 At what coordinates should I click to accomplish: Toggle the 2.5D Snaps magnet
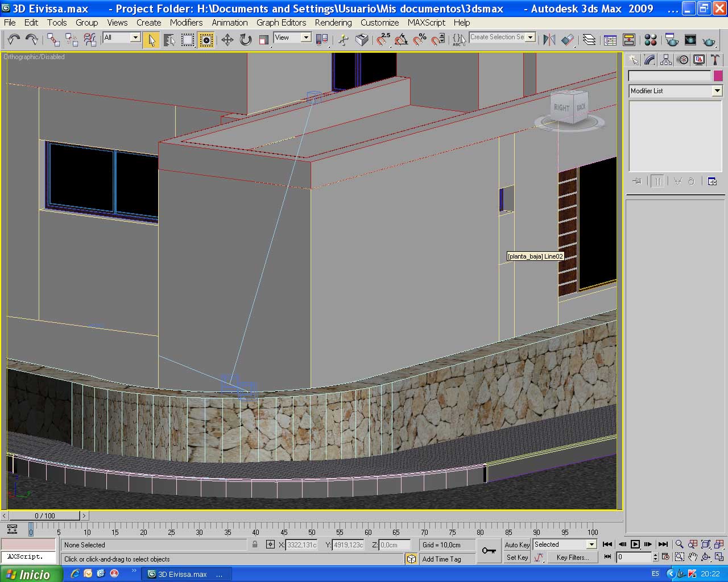383,39
